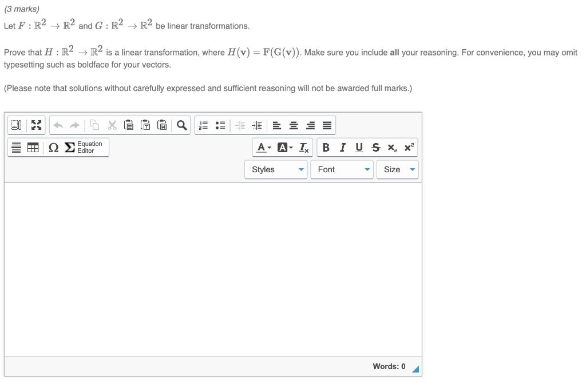Image resolution: width=586 pixels, height=392 pixels.
Task: Toggle italic text
Action: (x=342, y=147)
